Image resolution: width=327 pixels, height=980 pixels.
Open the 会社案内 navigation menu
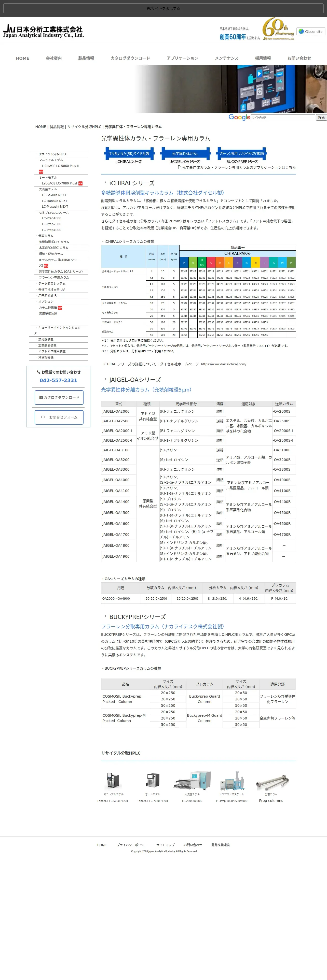point(54,58)
